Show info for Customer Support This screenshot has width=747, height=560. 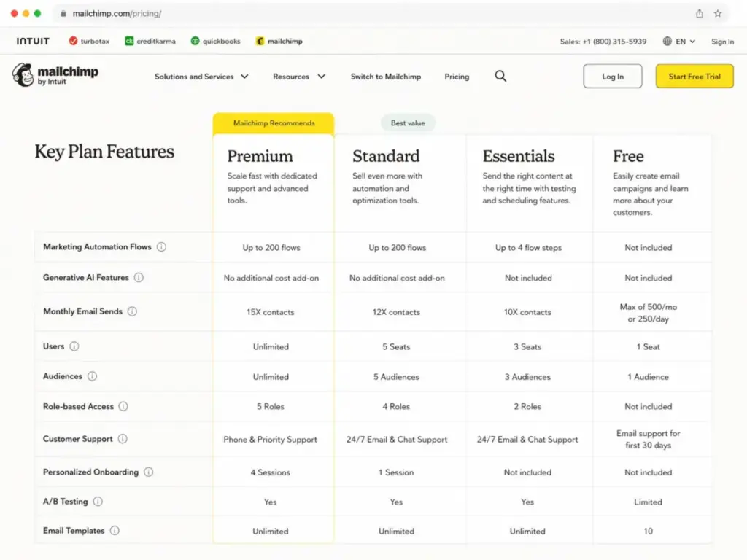click(x=123, y=438)
